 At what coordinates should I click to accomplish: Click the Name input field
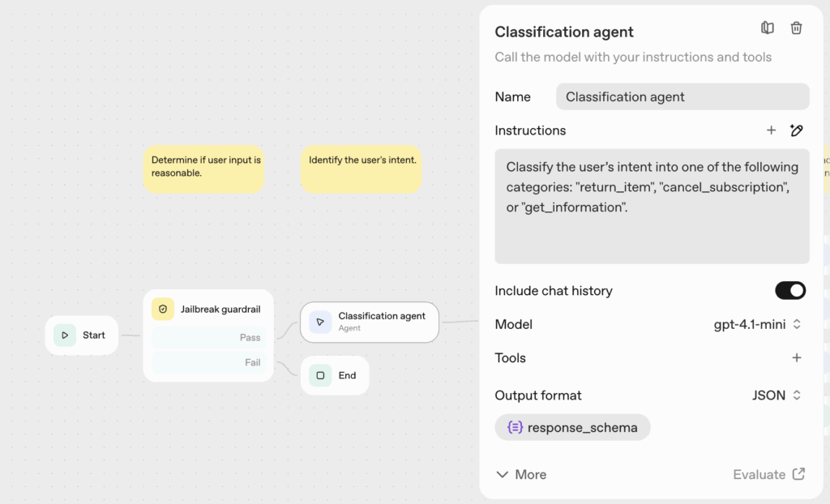point(682,96)
